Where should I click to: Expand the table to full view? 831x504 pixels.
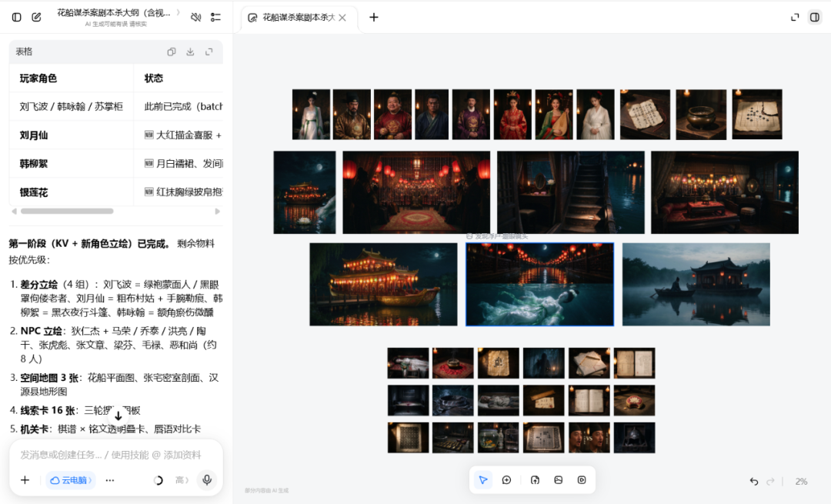pos(209,52)
